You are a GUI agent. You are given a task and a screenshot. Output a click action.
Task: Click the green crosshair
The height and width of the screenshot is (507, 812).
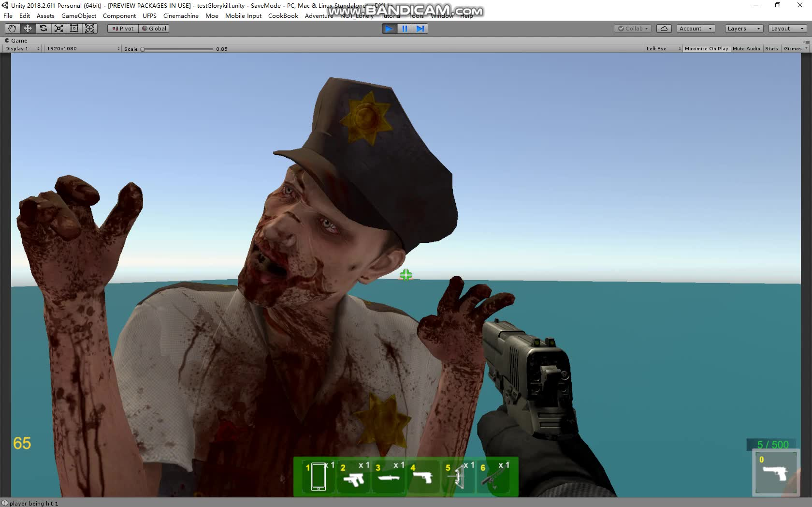[x=406, y=275]
